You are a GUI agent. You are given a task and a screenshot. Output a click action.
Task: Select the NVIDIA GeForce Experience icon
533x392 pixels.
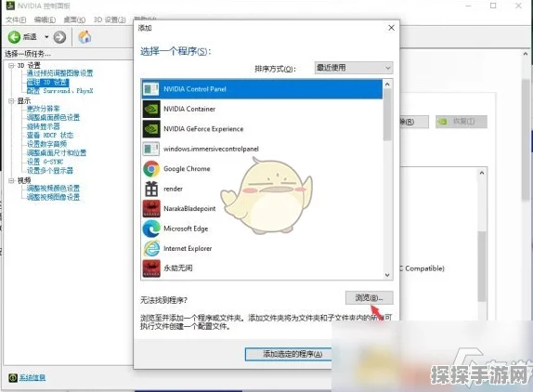pyautogui.click(x=151, y=129)
